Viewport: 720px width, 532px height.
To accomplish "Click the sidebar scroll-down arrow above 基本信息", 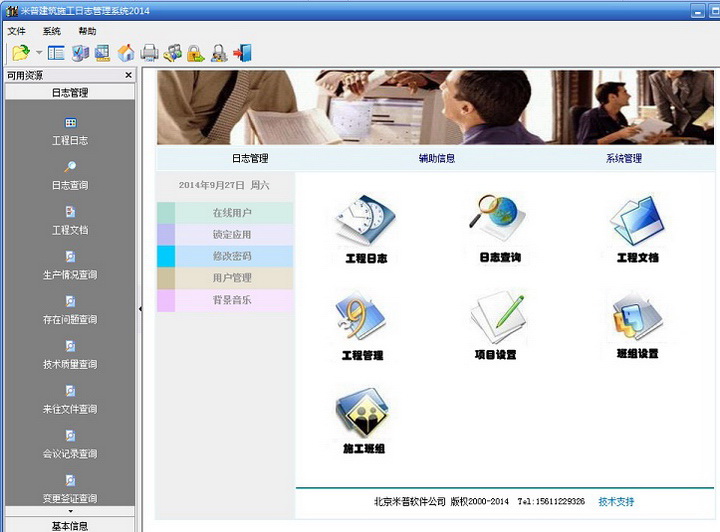I will pos(70,511).
